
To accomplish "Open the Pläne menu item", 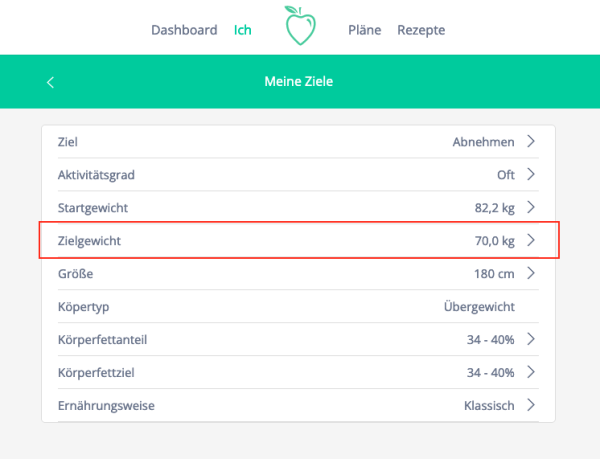I will [364, 30].
